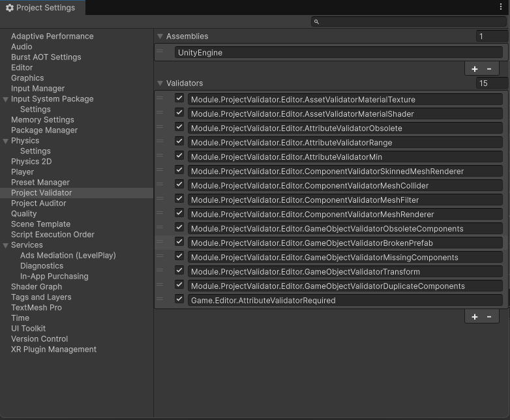
Task: Click the settings search field
Action: (x=409, y=22)
